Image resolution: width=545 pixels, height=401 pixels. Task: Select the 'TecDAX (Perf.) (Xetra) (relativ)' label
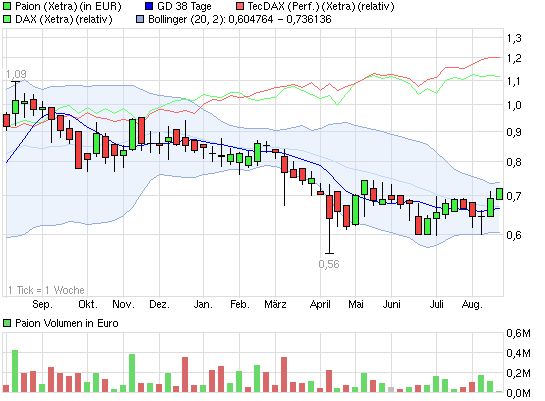pos(321,6)
